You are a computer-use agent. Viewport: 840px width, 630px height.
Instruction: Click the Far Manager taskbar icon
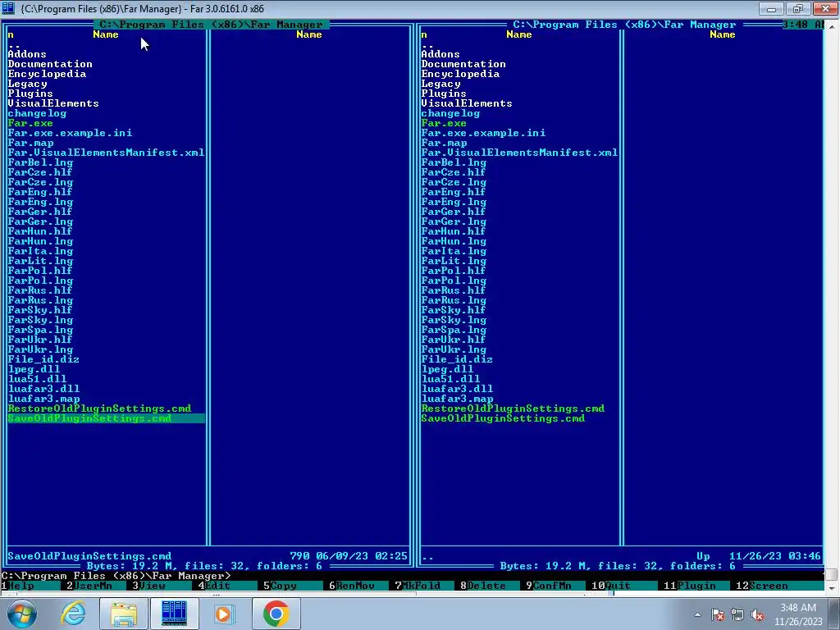(x=174, y=614)
